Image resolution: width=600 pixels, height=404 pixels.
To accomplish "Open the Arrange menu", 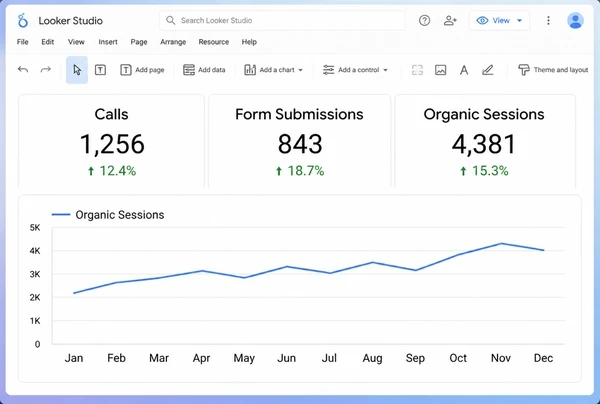I will (x=173, y=42).
